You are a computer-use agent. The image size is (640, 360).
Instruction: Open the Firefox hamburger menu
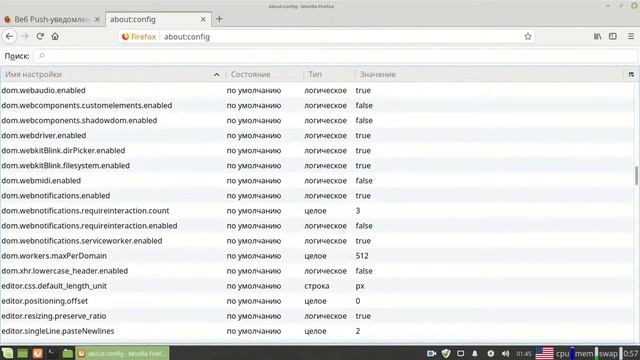(x=631, y=36)
